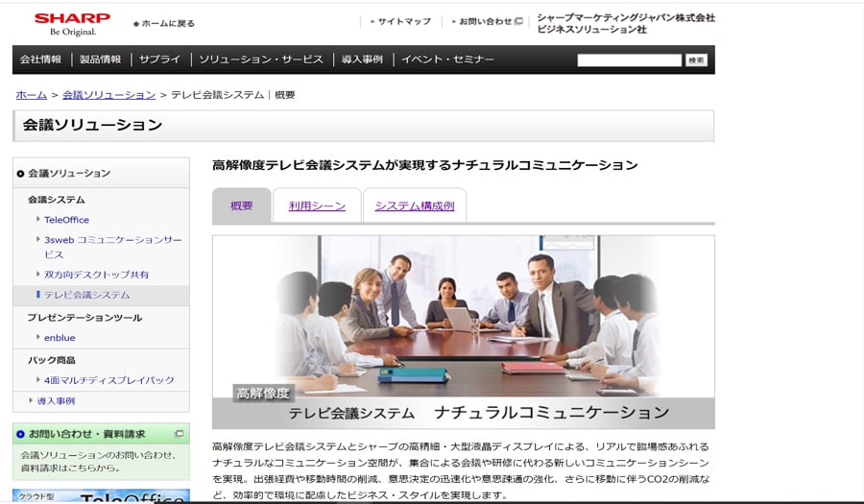Open 双方向デスクトップ共有 sidebar link

pyautogui.click(x=96, y=275)
